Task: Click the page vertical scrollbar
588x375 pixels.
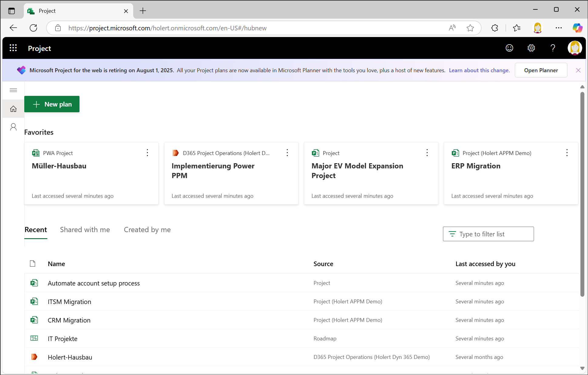Action: coord(582,194)
